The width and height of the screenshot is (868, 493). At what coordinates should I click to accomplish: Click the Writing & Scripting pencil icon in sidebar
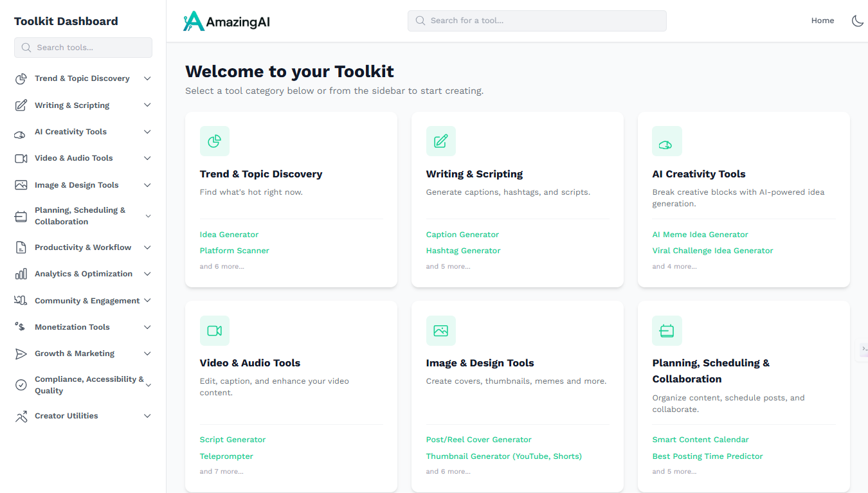pos(21,105)
